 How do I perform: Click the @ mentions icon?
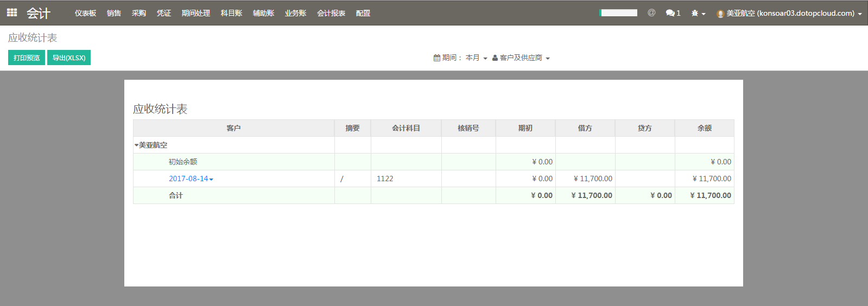651,12
